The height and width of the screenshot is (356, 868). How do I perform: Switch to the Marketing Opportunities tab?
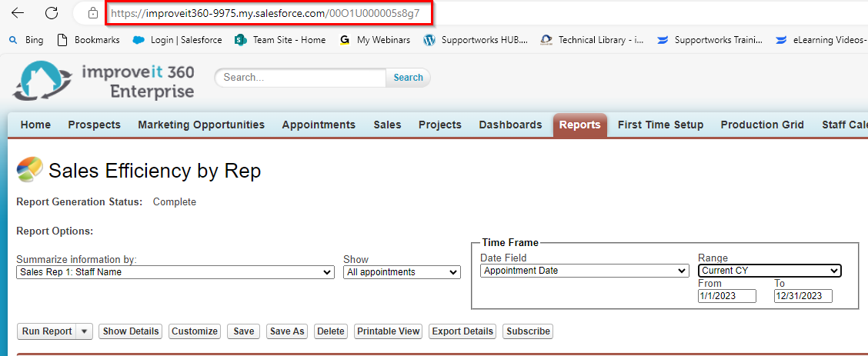[202, 125]
